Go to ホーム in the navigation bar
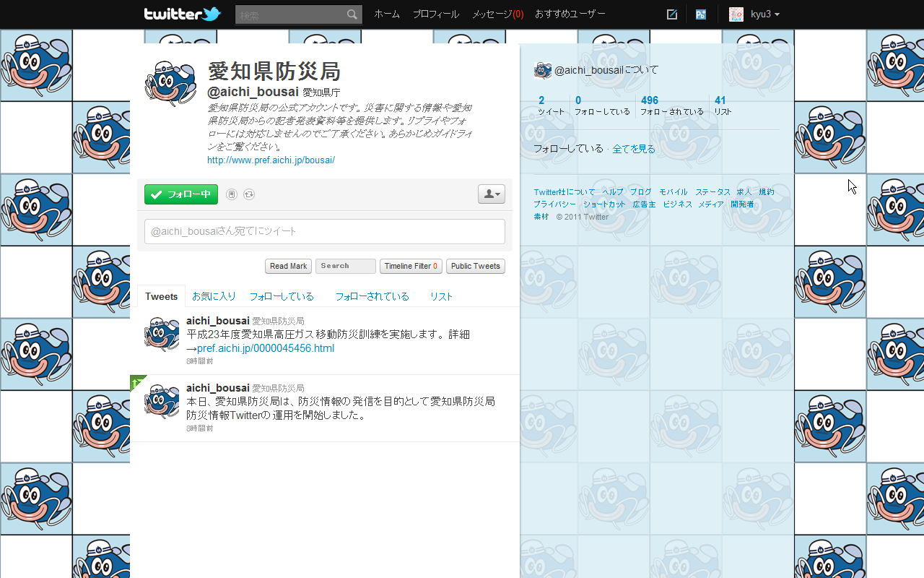 387,14
